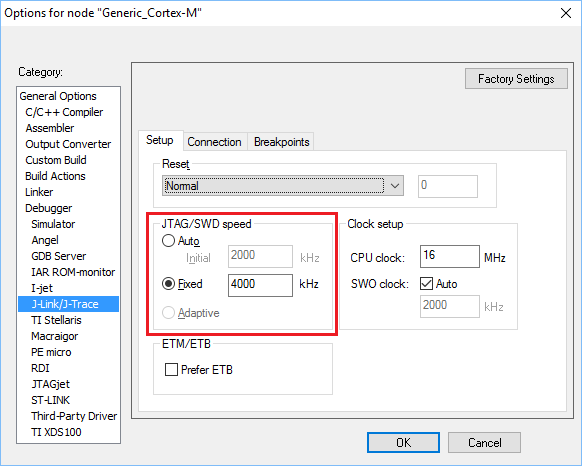Close the Options dialog window

(x=566, y=13)
